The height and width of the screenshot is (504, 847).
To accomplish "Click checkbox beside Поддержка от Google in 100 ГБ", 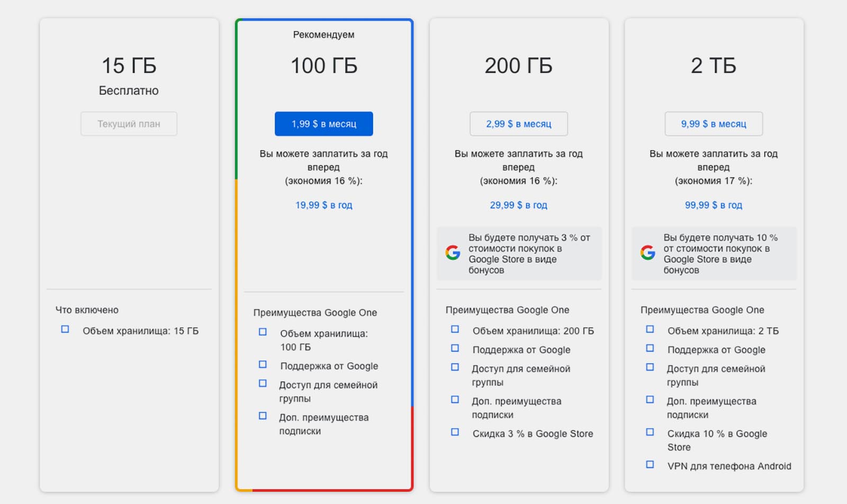I will coord(263,364).
